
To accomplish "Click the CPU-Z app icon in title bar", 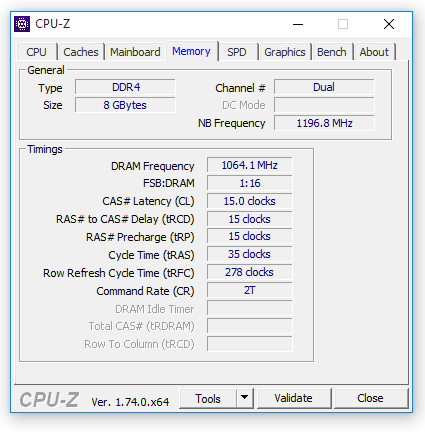I will pos(22,24).
